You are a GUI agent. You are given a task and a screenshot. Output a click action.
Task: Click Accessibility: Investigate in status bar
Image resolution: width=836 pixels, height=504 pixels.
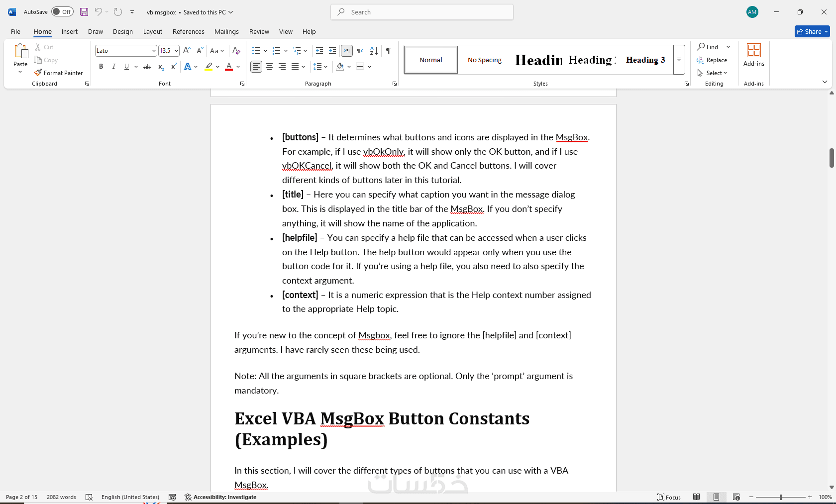click(x=220, y=497)
